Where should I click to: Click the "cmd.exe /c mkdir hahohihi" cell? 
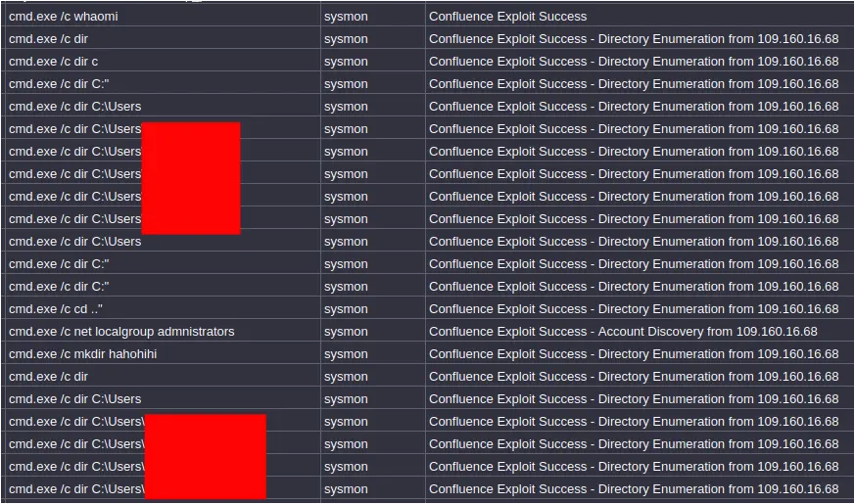(82, 354)
